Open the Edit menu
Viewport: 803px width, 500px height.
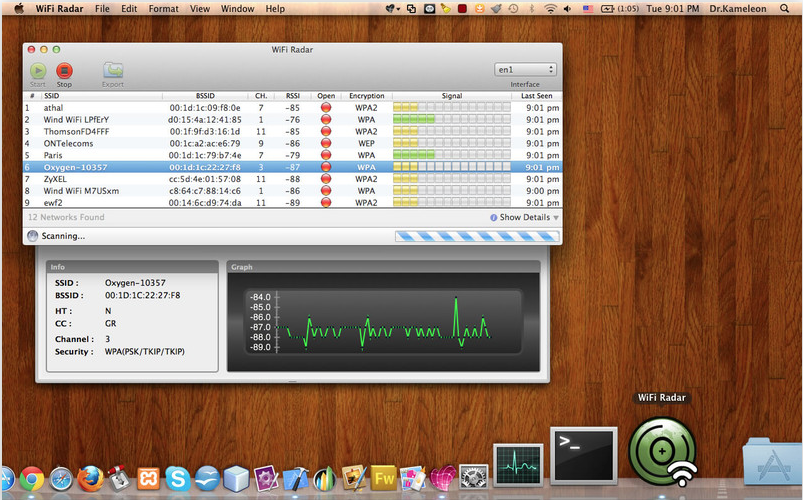click(x=129, y=9)
